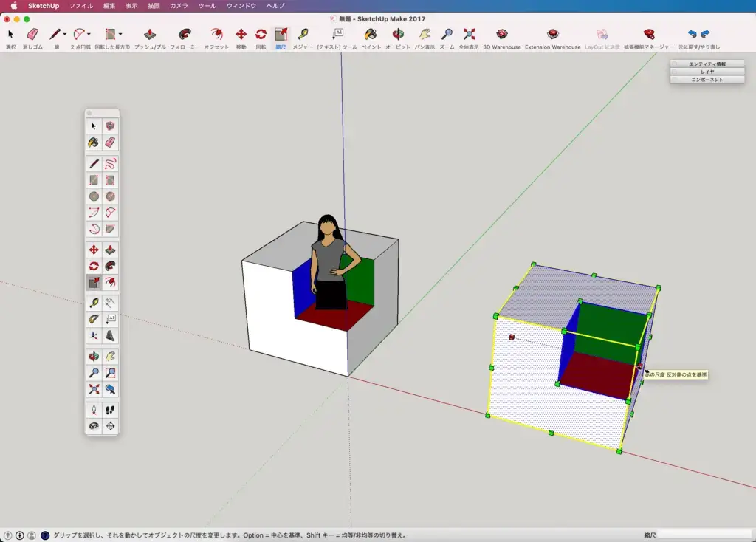
Task: Click the Undo arrow in top toolbar
Action: click(693, 34)
